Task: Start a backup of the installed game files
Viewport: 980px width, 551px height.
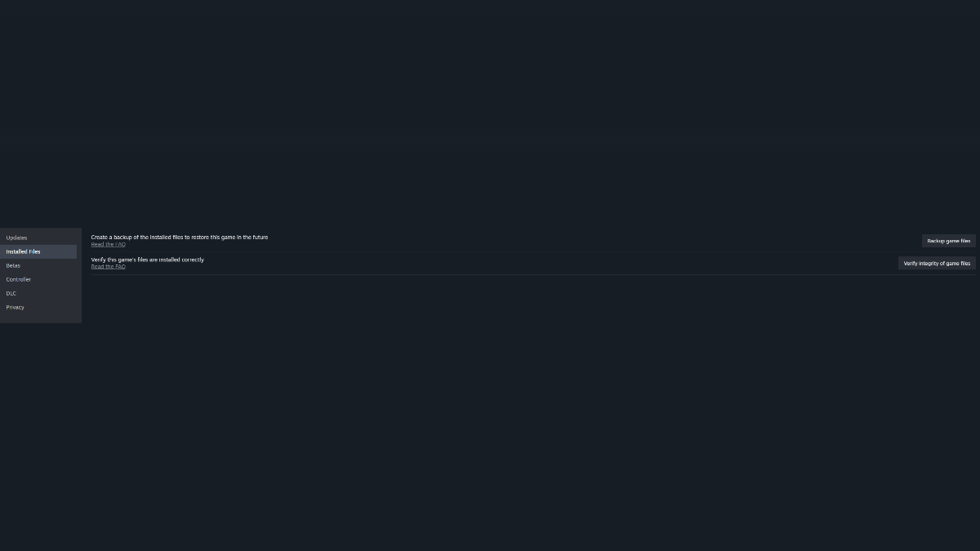Action: [x=948, y=241]
